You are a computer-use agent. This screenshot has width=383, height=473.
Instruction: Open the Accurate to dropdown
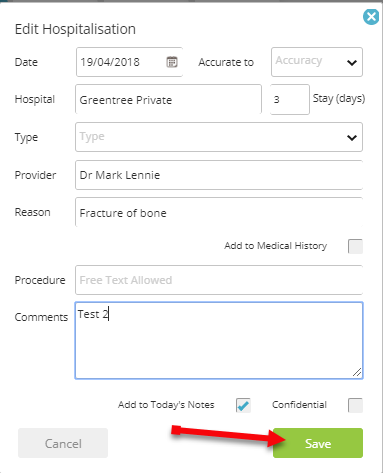point(317,62)
